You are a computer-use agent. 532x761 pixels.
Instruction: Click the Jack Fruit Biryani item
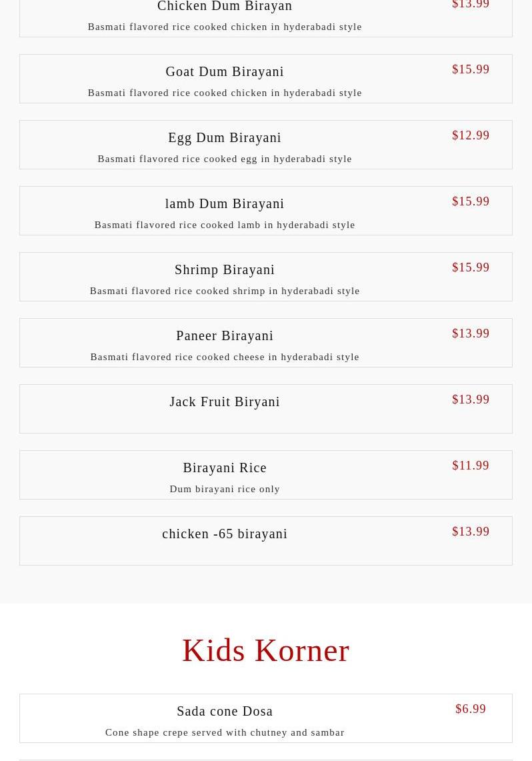click(225, 402)
